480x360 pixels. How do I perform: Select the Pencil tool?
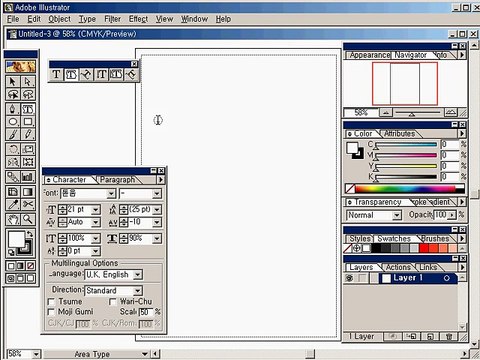tap(28, 134)
